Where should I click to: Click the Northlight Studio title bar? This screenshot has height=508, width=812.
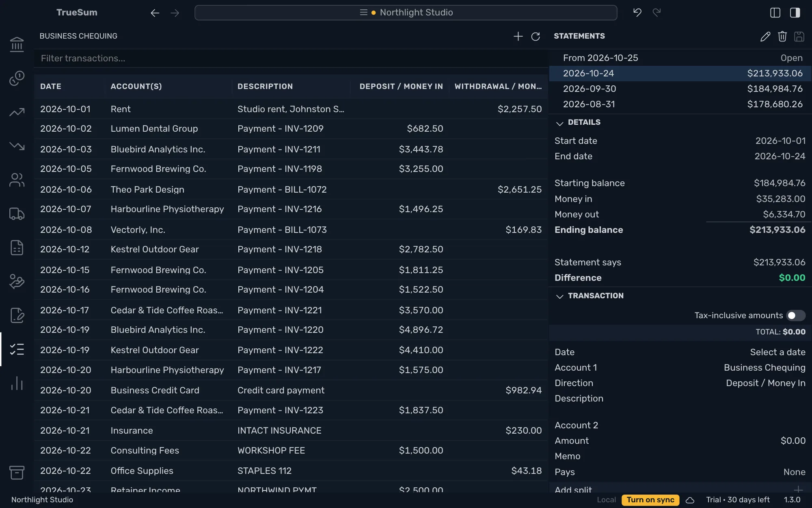[x=406, y=13]
